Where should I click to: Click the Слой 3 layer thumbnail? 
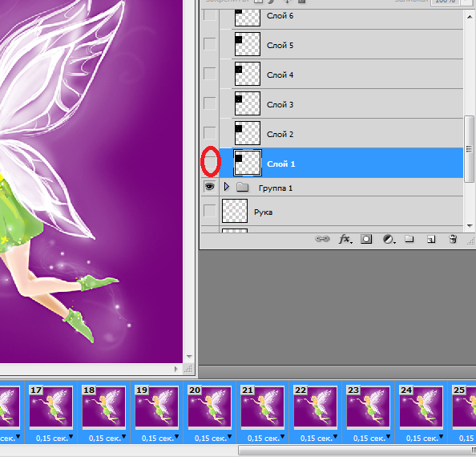click(x=248, y=103)
